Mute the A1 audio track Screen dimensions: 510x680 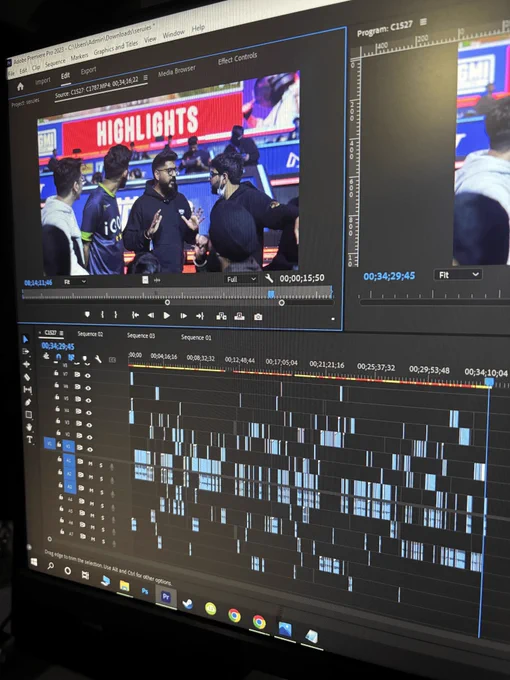pos(91,464)
